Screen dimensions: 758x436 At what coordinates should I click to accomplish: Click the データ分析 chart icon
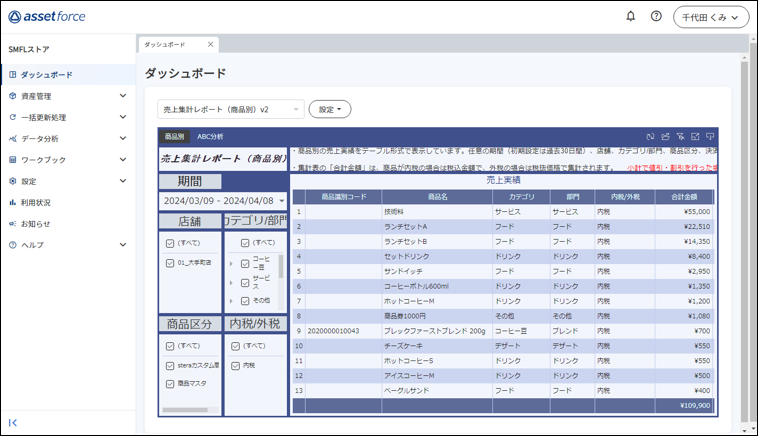tap(13, 139)
